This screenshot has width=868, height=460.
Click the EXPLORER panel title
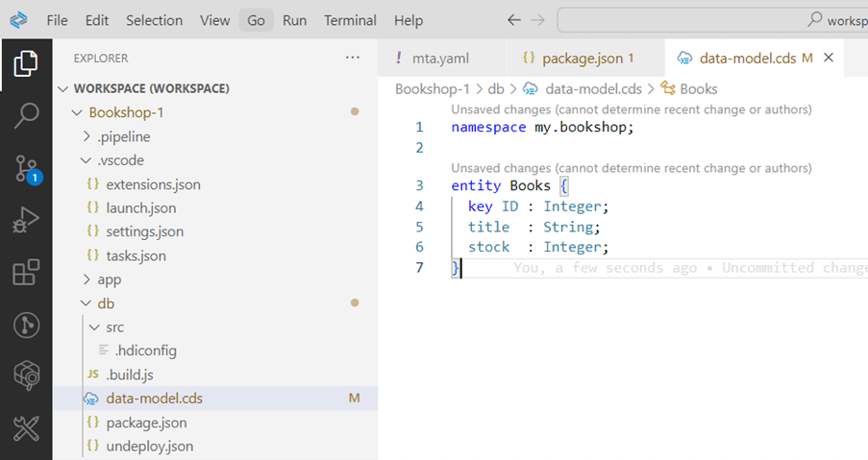tap(101, 58)
